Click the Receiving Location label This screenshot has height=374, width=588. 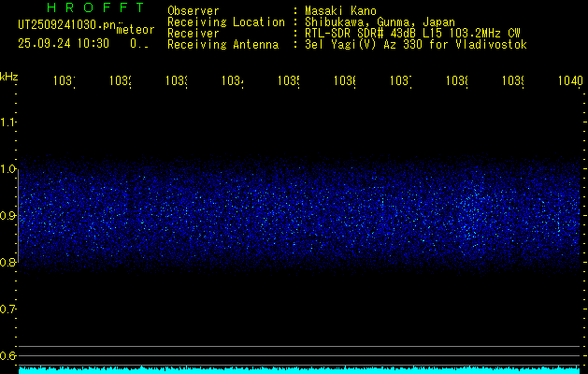(x=226, y=22)
